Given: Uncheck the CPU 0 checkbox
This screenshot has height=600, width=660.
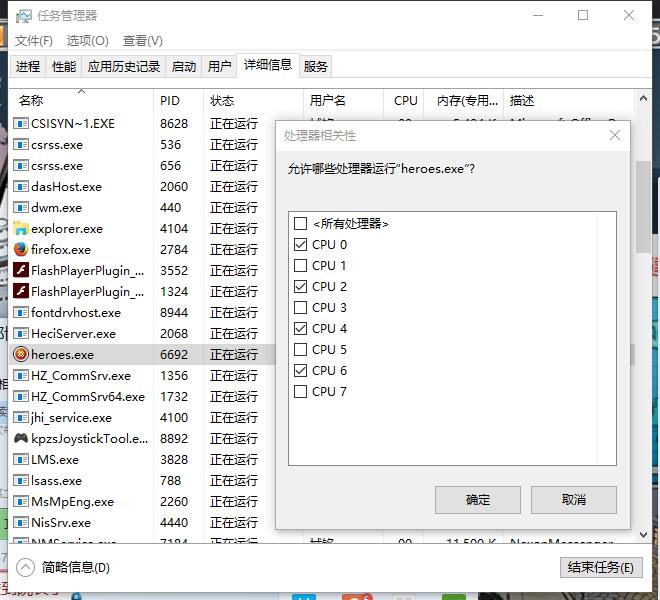Looking at the screenshot, I should tap(300, 244).
